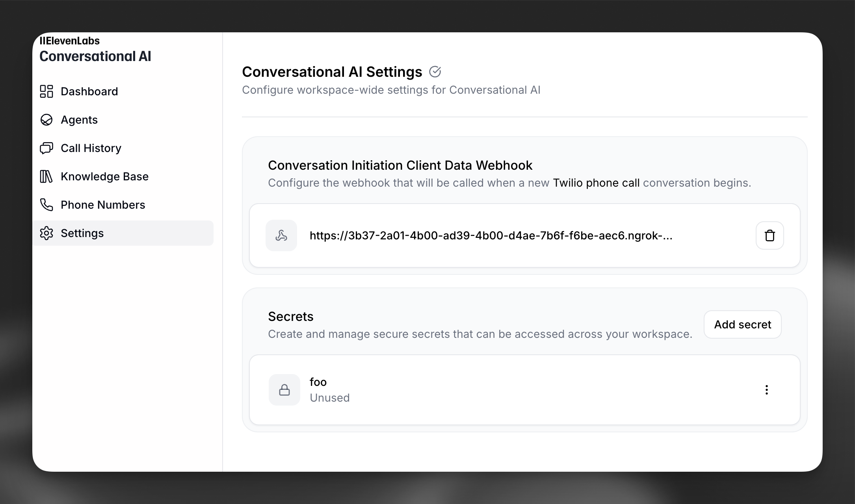Click the checkmark badge next to settings title
The width and height of the screenshot is (855, 504).
[x=435, y=71]
